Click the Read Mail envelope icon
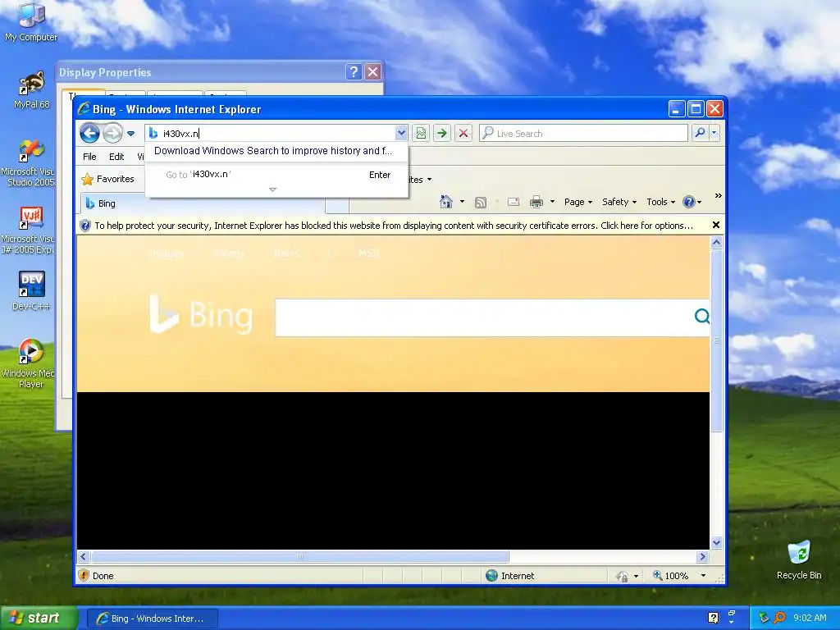The image size is (840, 630). point(514,202)
